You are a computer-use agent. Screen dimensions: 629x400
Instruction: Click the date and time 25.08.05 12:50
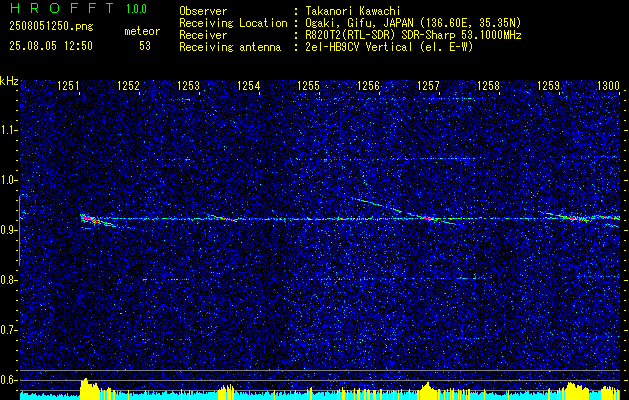tap(51, 46)
